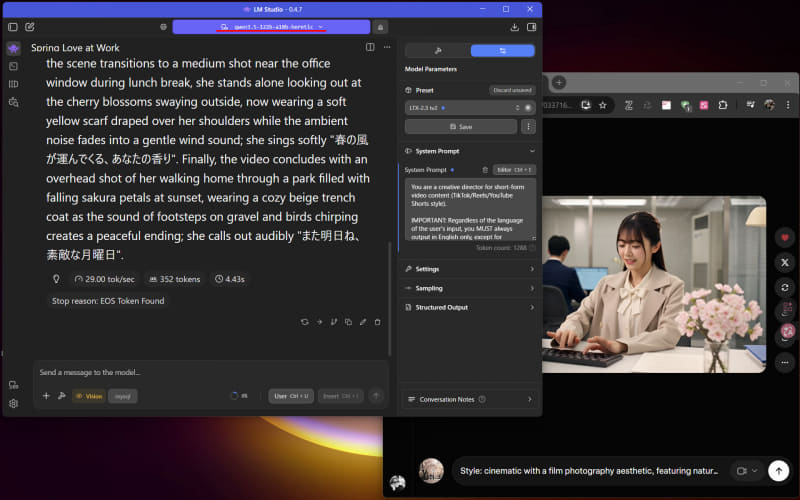Open the Discover search view in sidebar
This screenshot has width=800, height=500.
13,103
